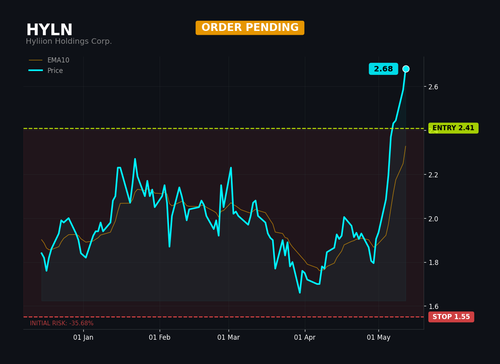Image resolution: width=500 pixels, height=364 pixels.
Task: Click the 1.6 price axis label
Action: click(433, 307)
